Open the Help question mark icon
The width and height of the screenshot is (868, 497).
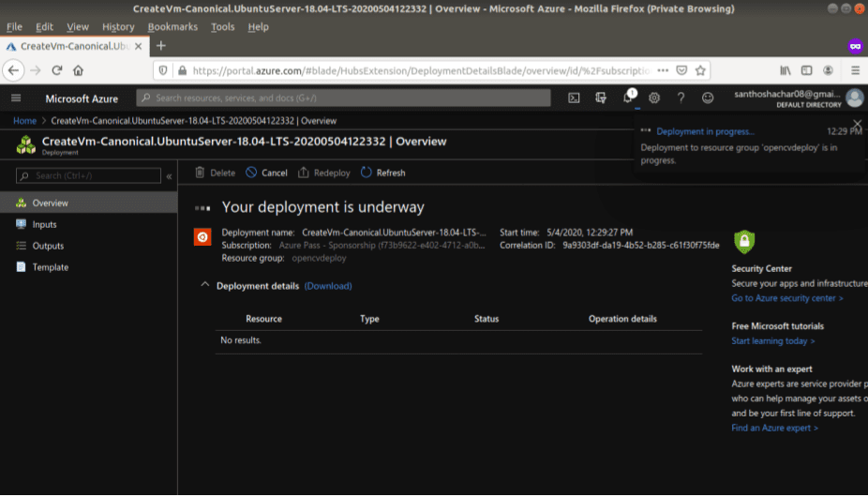click(x=681, y=98)
